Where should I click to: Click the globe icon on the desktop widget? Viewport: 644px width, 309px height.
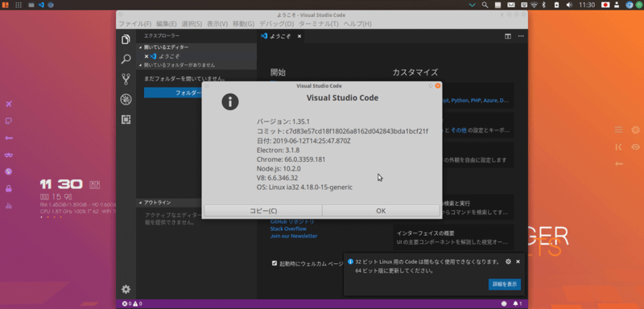(x=9, y=171)
